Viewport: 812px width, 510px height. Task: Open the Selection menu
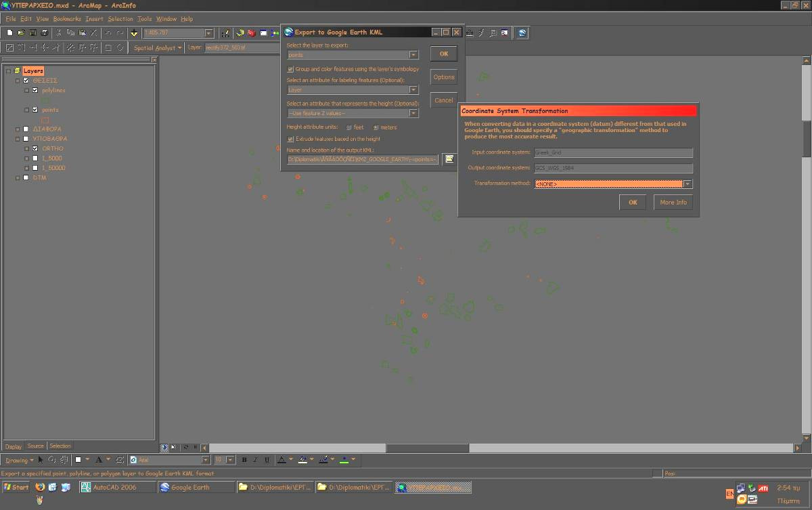coord(120,19)
